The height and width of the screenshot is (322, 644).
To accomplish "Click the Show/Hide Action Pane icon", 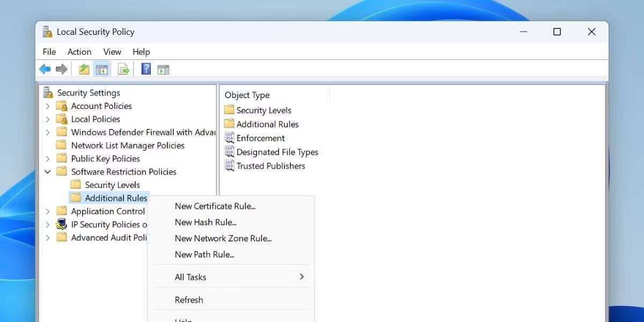I will pyautogui.click(x=163, y=69).
